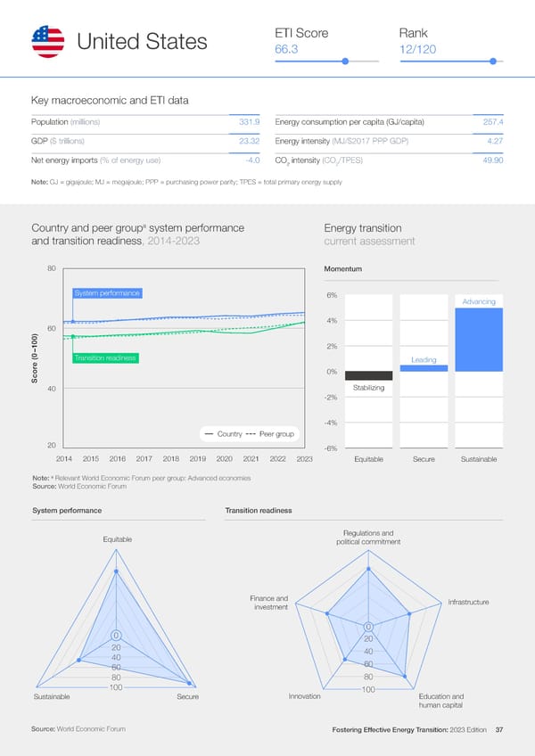The height and width of the screenshot is (756, 535).
Task: Click the dark Stabilizing bar for Equitable
Action: pos(368,375)
